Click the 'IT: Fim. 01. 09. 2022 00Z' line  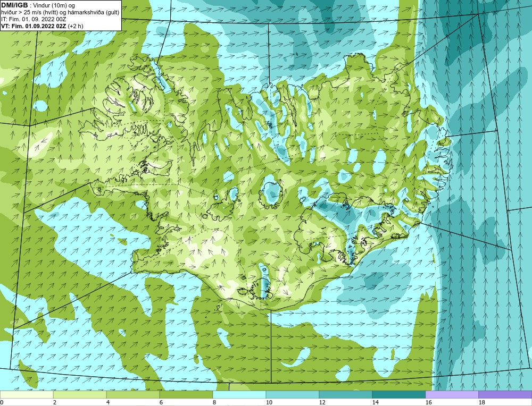[33, 19]
